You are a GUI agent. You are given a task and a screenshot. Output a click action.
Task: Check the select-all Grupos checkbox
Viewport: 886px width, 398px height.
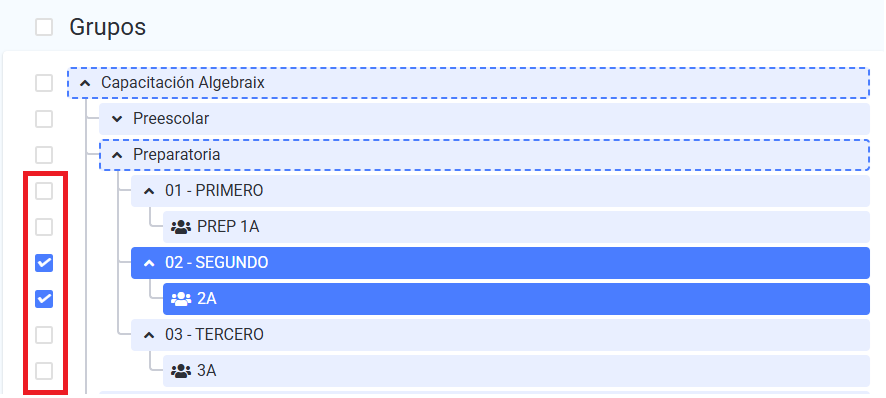[44, 27]
